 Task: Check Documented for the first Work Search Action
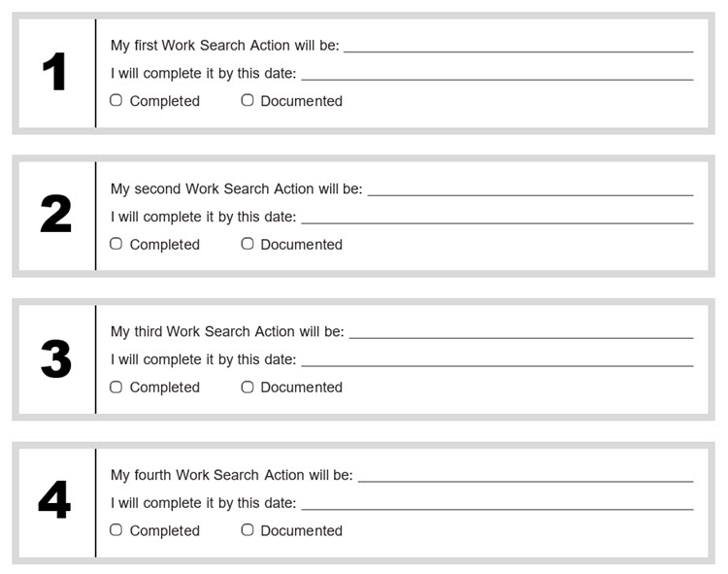click(x=248, y=100)
